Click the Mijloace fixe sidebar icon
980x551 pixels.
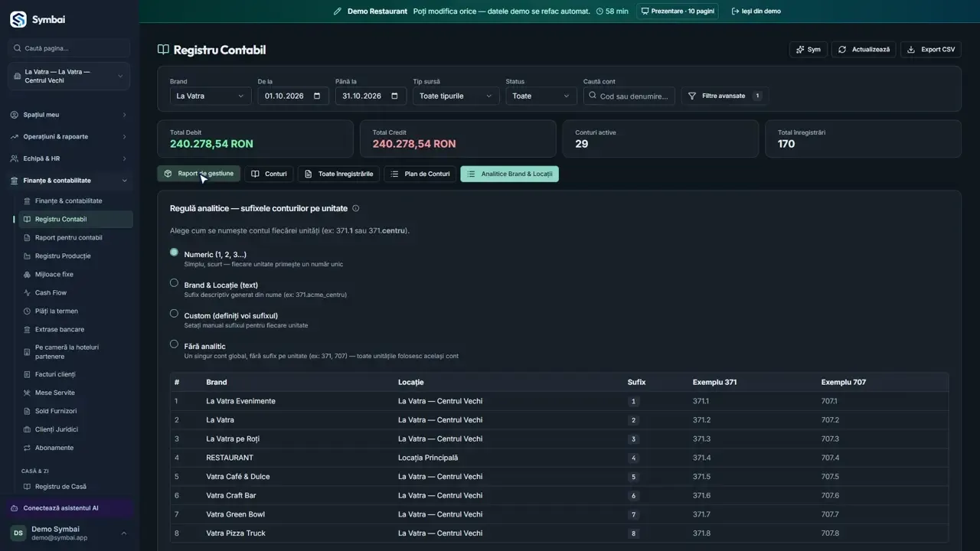[x=28, y=274]
